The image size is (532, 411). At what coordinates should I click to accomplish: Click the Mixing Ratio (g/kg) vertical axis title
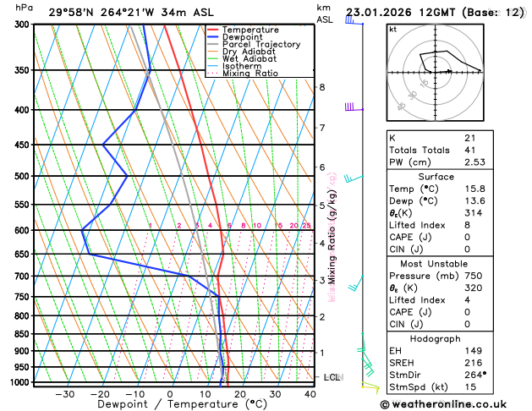pyautogui.click(x=332, y=237)
